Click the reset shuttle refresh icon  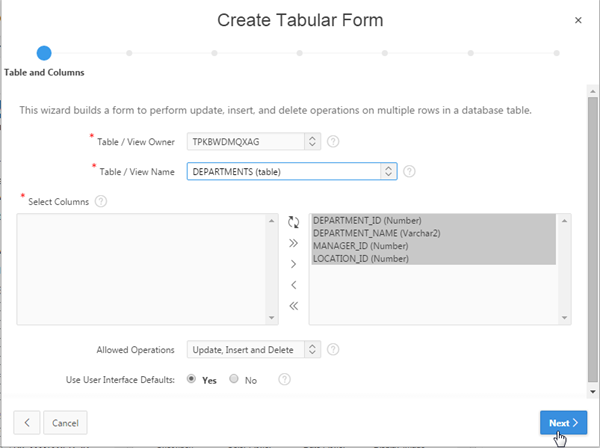pos(293,222)
